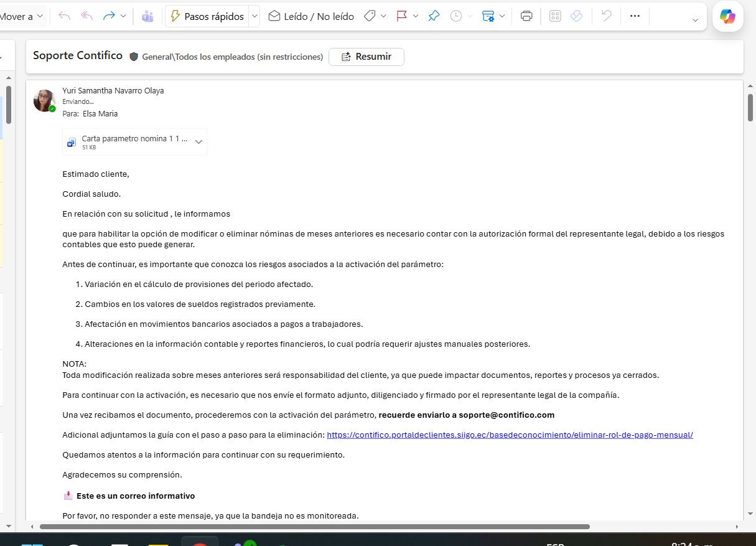Flag this message with red flag
This screenshot has width=756, height=546.
click(x=402, y=16)
